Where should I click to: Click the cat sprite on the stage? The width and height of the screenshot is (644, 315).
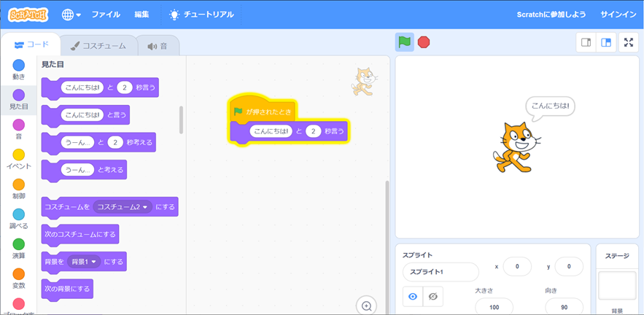click(x=516, y=147)
